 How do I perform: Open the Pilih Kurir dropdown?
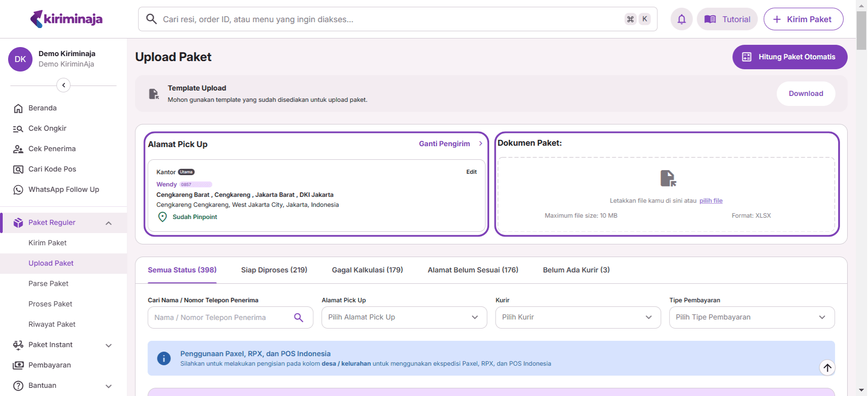coord(578,317)
